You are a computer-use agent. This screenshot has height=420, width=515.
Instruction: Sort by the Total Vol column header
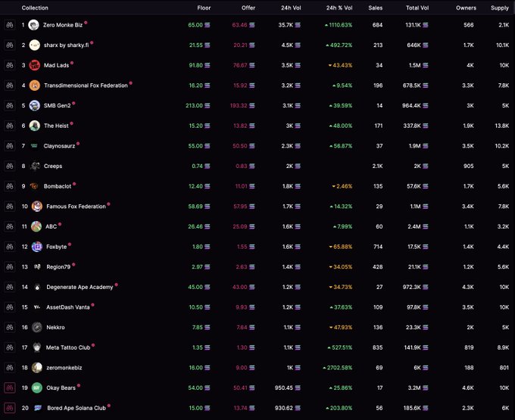click(x=417, y=8)
